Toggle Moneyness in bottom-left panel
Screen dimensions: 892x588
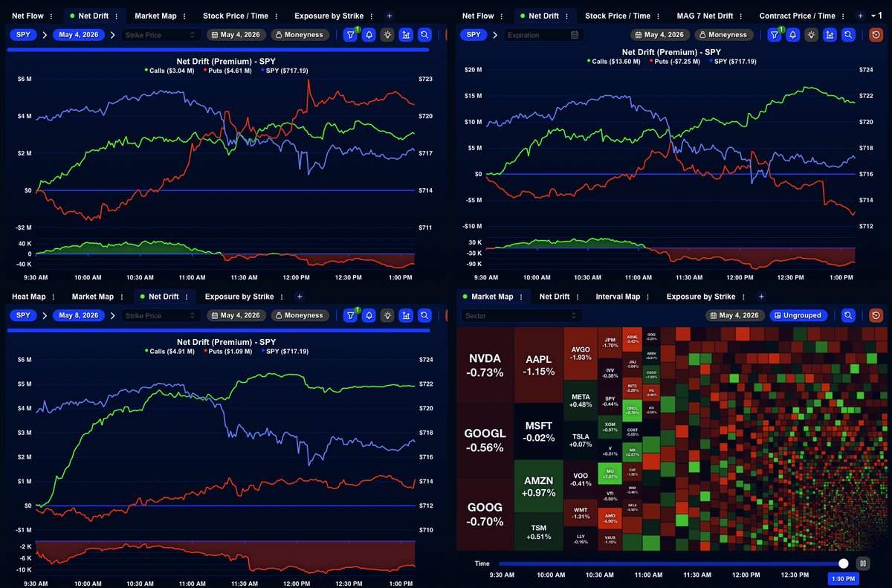(x=302, y=315)
